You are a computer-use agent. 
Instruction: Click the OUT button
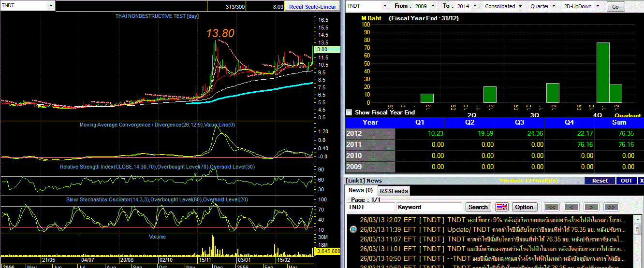pos(627,181)
